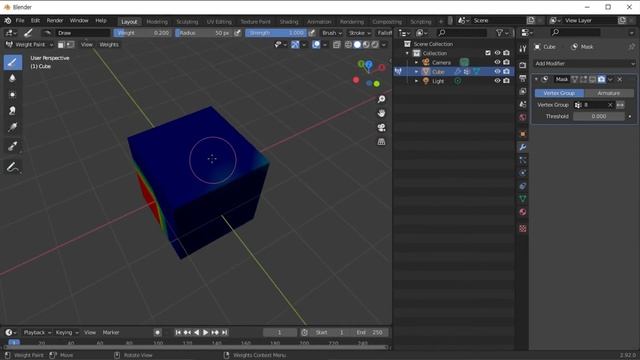Disable Cube in renders camera icon
The width and height of the screenshot is (640, 360).
click(507, 71)
